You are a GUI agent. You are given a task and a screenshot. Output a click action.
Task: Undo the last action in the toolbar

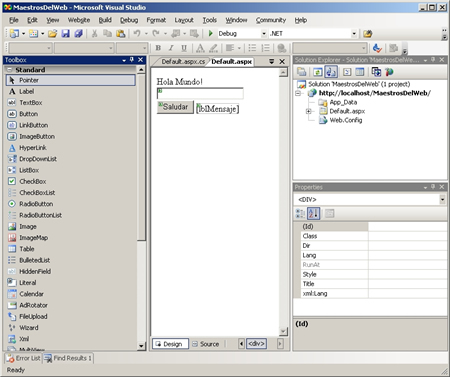pos(137,33)
